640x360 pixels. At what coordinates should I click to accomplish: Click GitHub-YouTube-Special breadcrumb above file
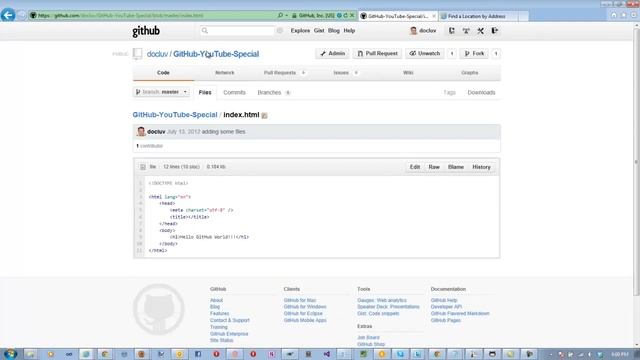coord(175,115)
